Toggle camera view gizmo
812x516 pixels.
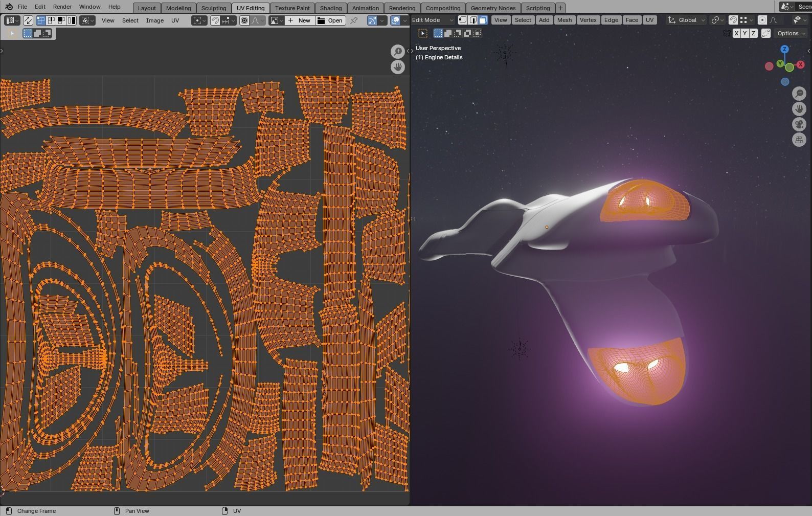tap(799, 124)
